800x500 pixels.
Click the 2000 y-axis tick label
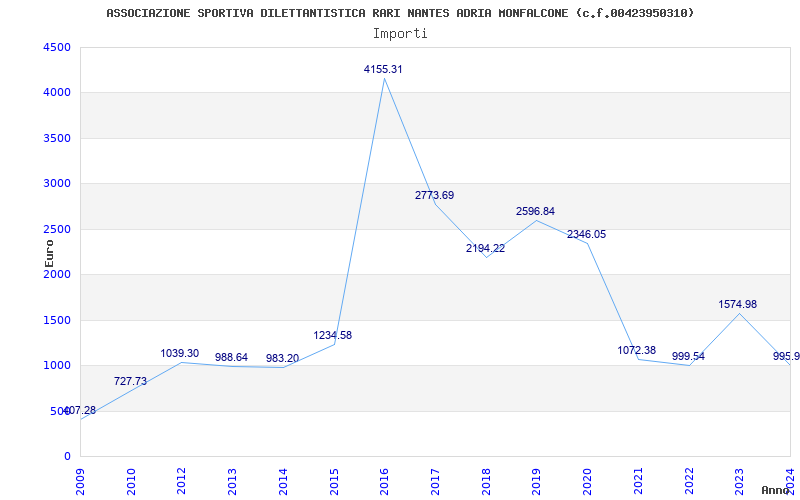(55, 274)
